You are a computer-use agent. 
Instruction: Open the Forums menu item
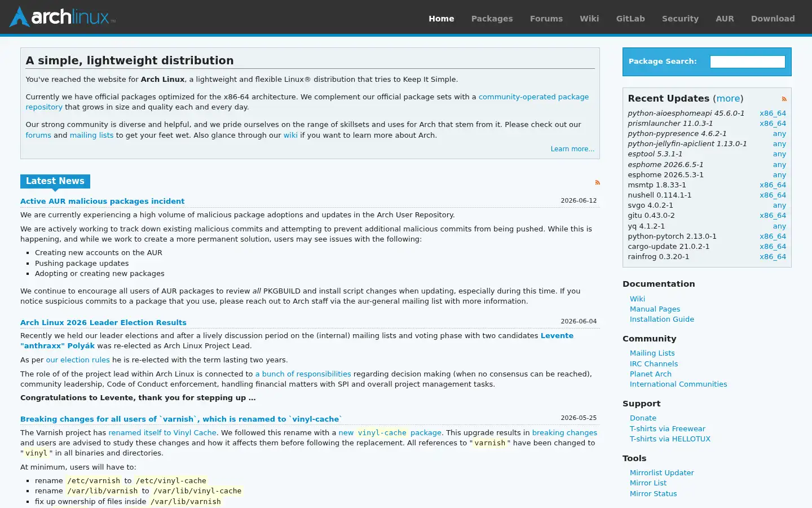tap(546, 19)
